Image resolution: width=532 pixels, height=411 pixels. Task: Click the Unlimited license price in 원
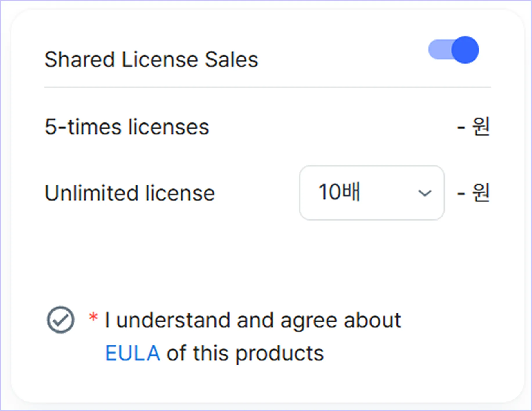473,192
